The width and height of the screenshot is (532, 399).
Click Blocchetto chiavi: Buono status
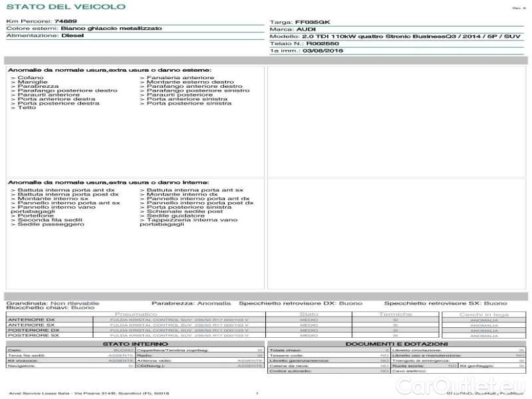pos(51,308)
